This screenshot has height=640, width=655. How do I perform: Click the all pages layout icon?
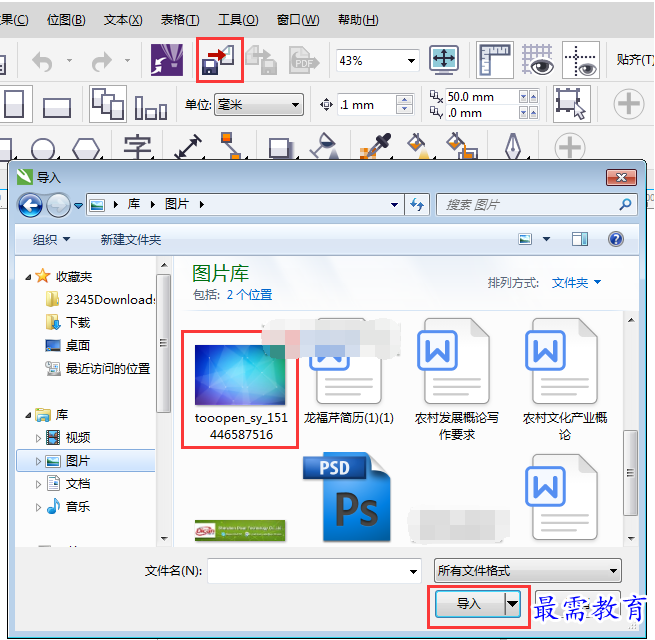[108, 104]
